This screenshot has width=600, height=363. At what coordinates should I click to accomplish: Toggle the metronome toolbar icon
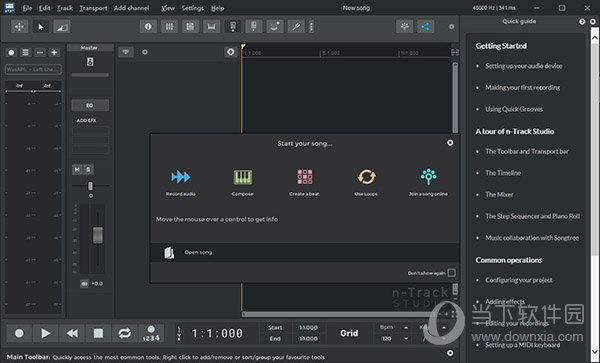(x=233, y=26)
